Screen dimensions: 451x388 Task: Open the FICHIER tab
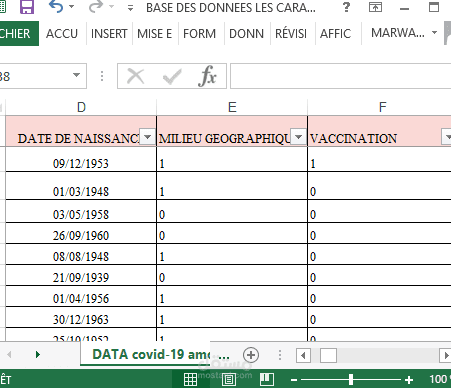pyautogui.click(x=18, y=33)
